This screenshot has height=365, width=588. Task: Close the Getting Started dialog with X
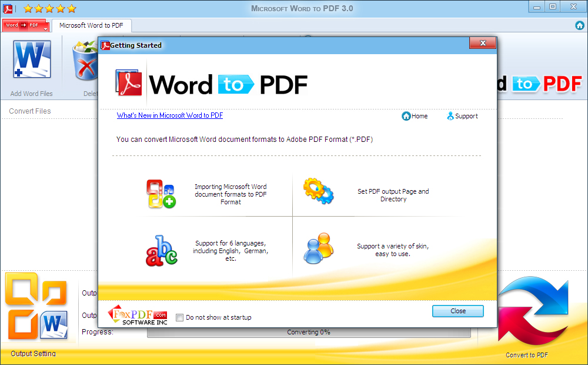point(483,43)
